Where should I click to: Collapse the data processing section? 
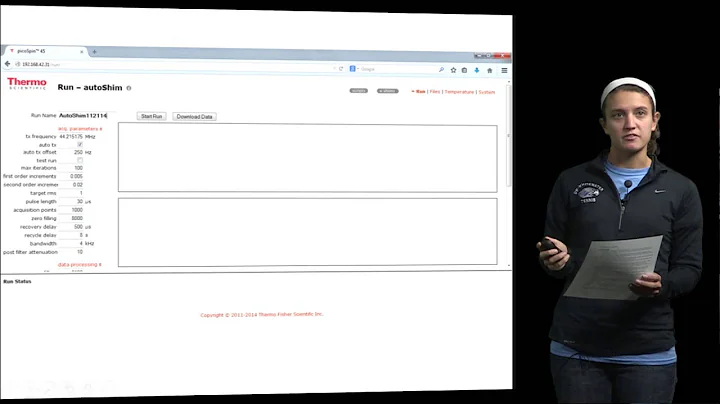(x=79, y=264)
